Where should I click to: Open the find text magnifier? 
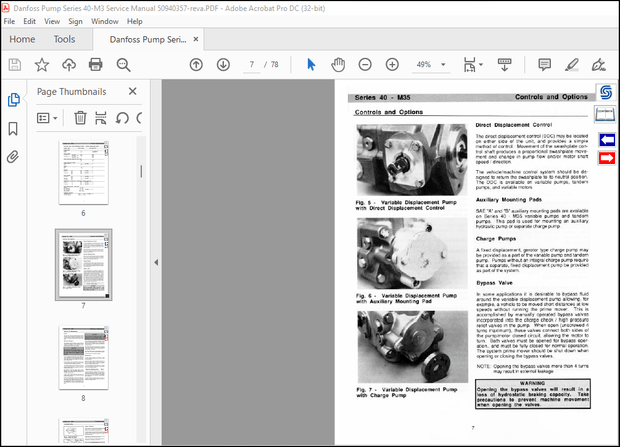point(123,65)
